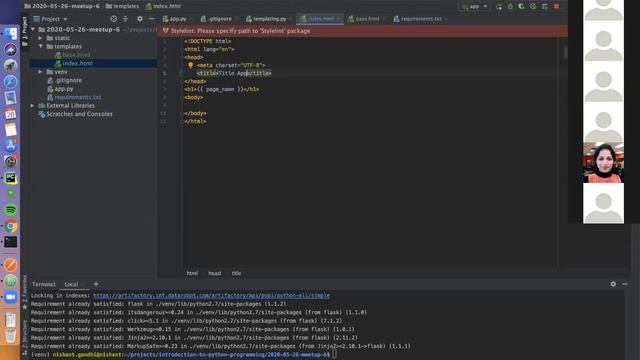Open Finder from the Dock
The image size is (640, 360).
[x=11, y=34]
